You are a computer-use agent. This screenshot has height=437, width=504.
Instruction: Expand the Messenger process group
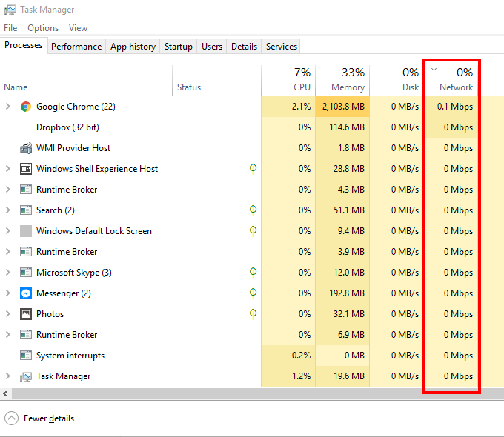[x=8, y=293]
